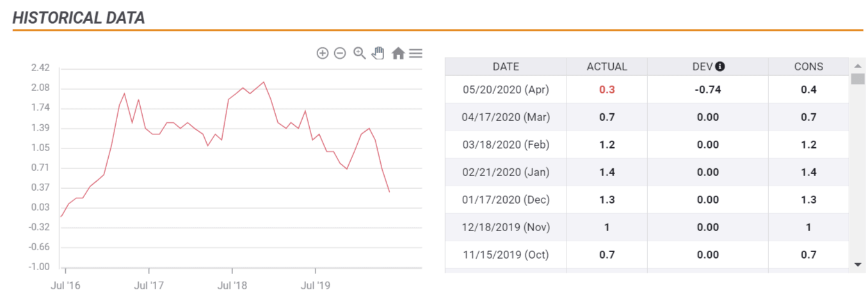Select the 12/18/2019 (Nov) date cell

506,227
